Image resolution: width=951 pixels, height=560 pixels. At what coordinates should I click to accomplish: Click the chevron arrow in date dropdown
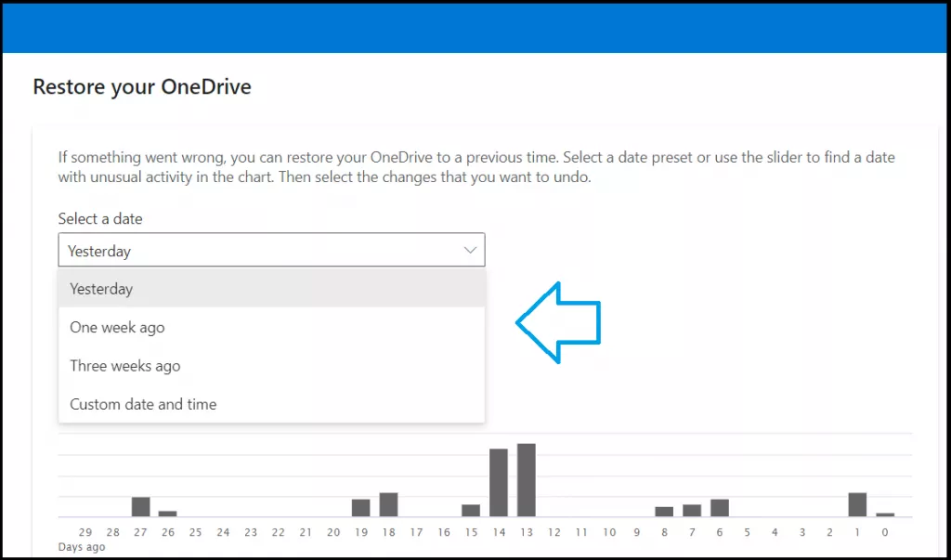click(470, 251)
